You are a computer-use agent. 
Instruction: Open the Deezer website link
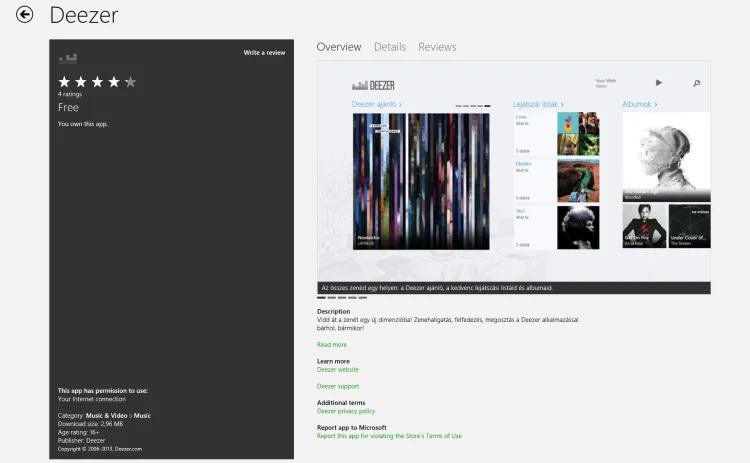pyautogui.click(x=337, y=370)
